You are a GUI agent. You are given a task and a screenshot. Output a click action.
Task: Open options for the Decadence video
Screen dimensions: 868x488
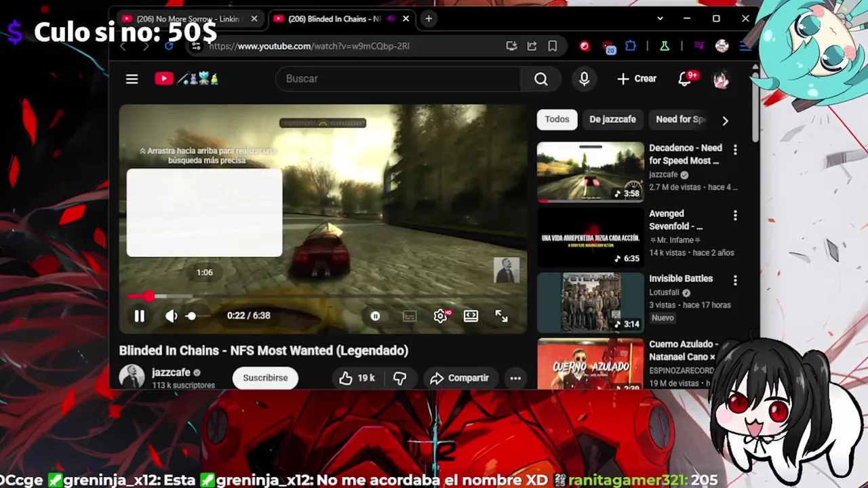click(x=735, y=150)
